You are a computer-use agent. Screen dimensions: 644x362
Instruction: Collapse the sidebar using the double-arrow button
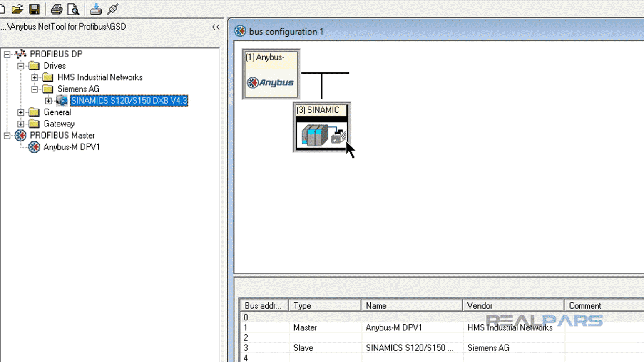[x=216, y=27]
